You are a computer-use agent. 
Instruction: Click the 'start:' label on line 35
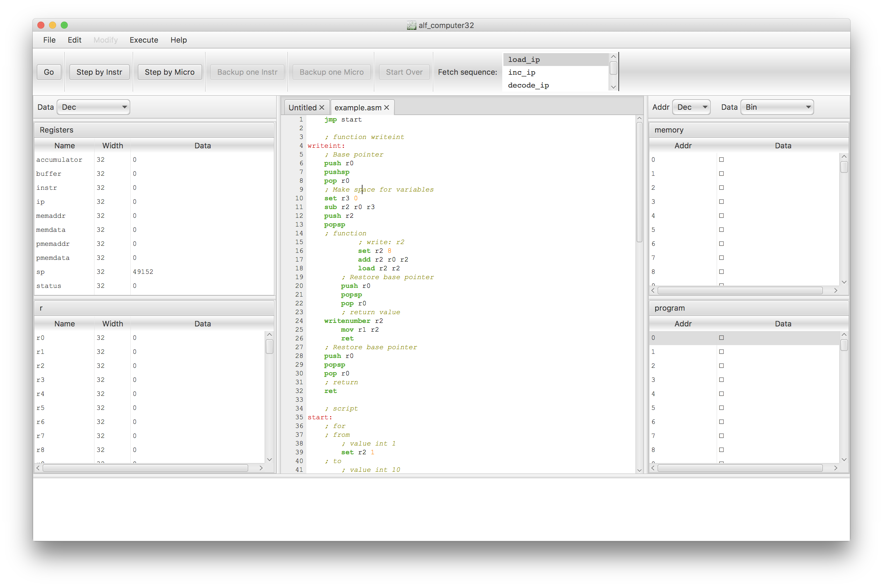pyautogui.click(x=320, y=417)
